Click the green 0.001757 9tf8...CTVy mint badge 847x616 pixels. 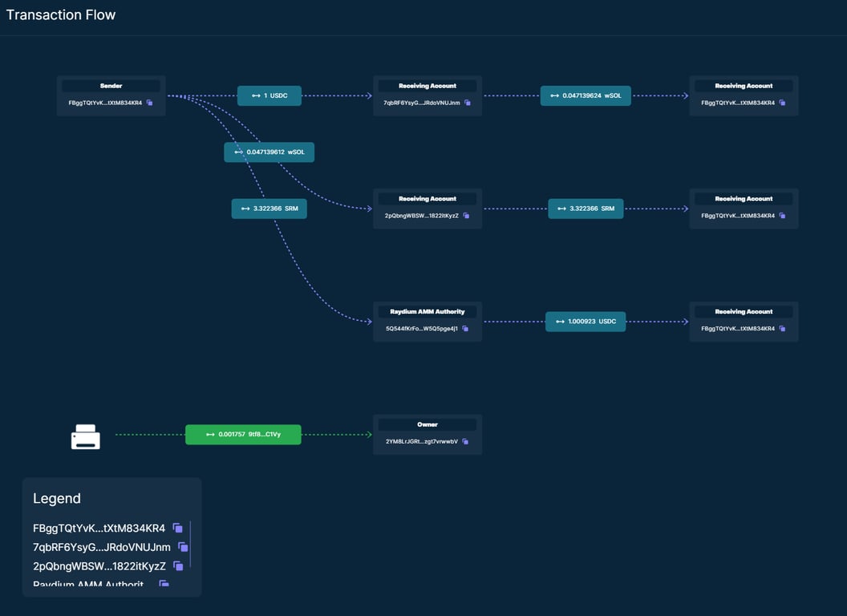tap(243, 434)
